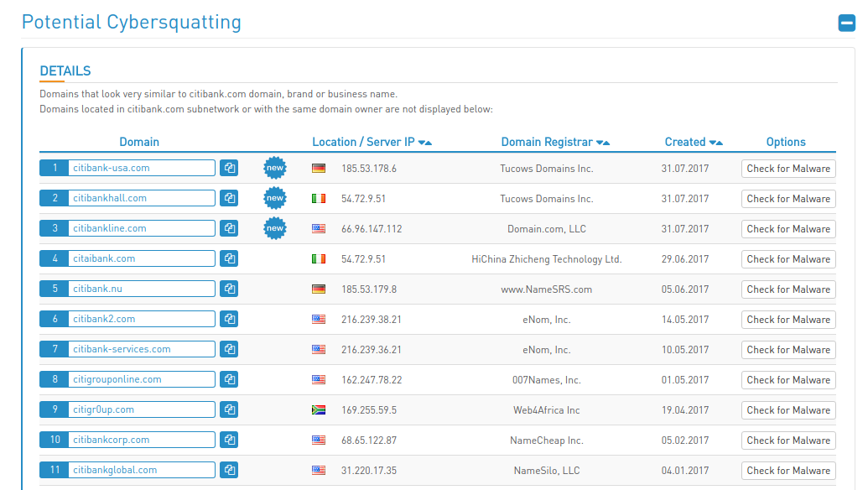Image resolution: width=868 pixels, height=490 pixels.
Task: Click South African flag beside 169.255.59.5
Action: [319, 409]
